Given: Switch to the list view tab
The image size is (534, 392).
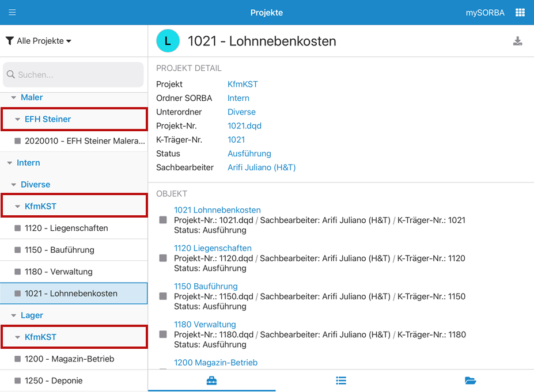Looking at the screenshot, I should coord(341,380).
